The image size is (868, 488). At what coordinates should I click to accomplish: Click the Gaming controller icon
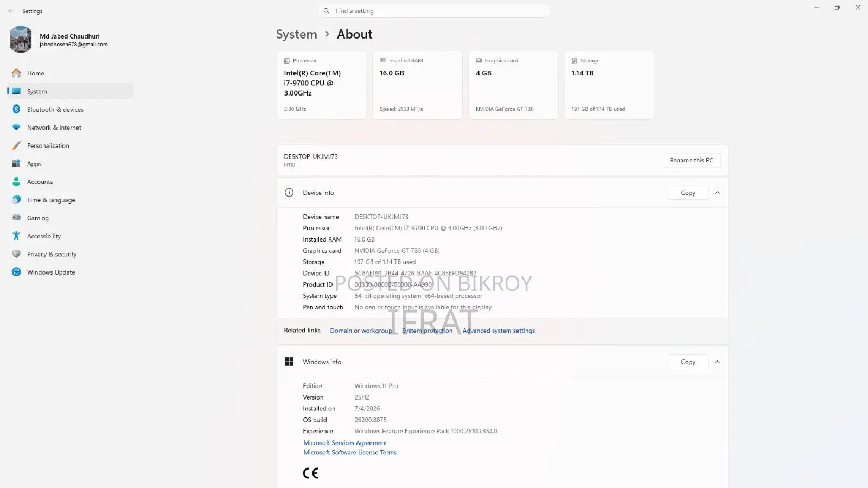(16, 218)
